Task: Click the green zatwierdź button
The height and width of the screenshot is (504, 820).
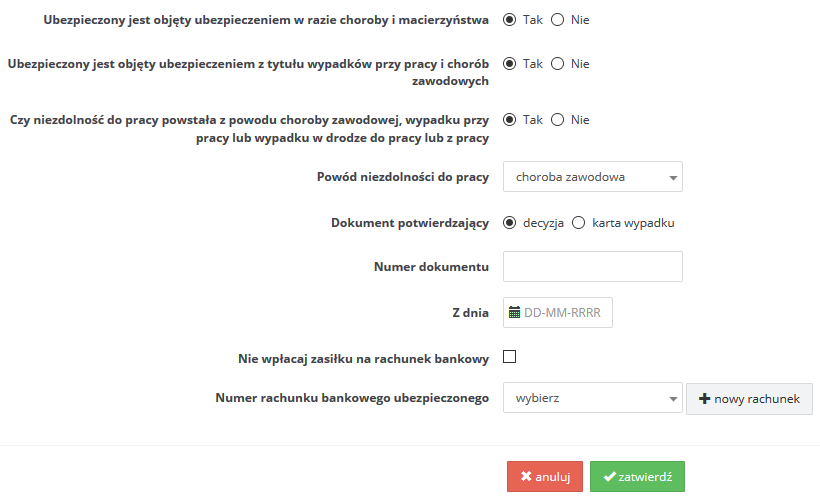Action: click(637, 476)
